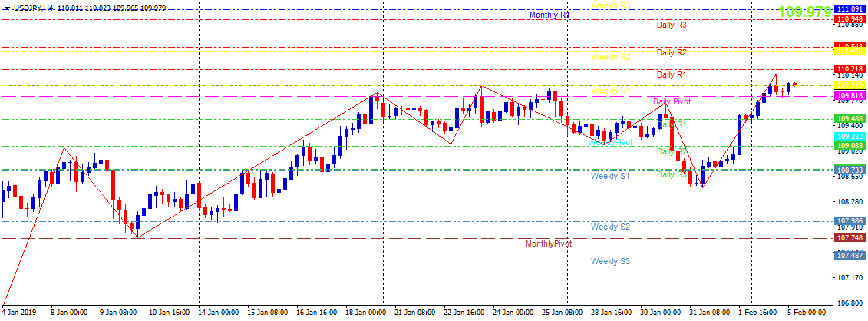Click the Daily R3 label

point(672,25)
